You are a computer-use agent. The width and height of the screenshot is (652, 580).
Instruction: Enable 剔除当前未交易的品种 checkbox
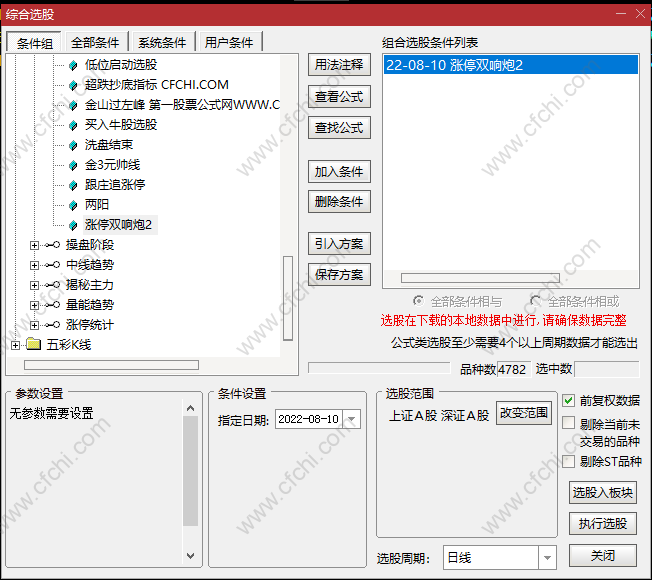click(x=568, y=423)
